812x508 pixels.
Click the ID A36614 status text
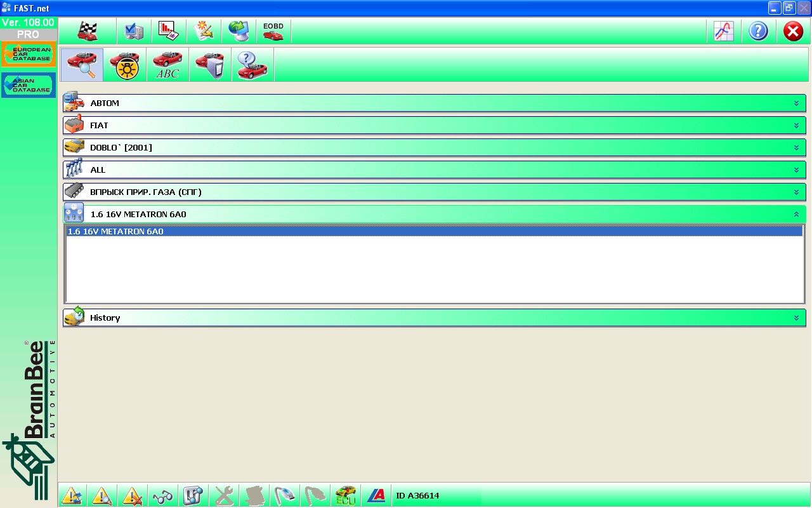coord(417,496)
